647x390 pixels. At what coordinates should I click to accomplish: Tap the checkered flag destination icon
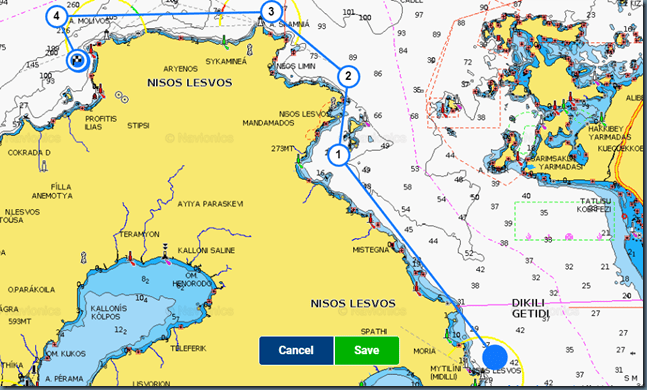tap(78, 61)
